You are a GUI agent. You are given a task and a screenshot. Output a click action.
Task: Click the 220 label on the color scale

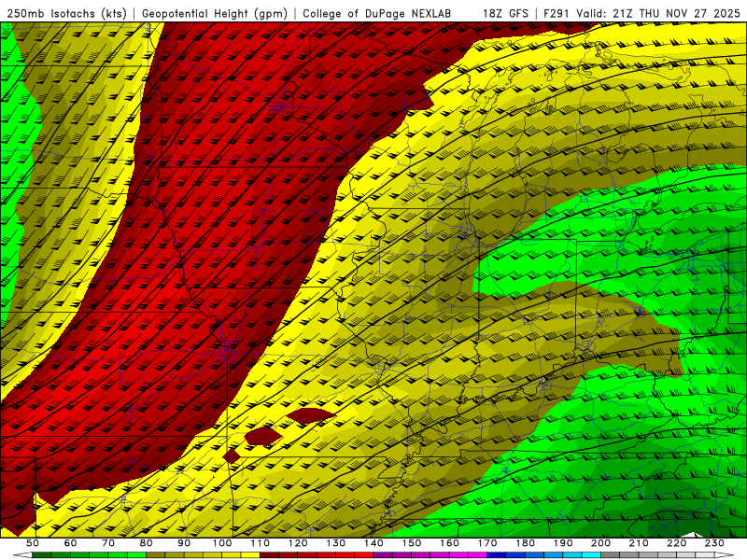click(x=677, y=543)
